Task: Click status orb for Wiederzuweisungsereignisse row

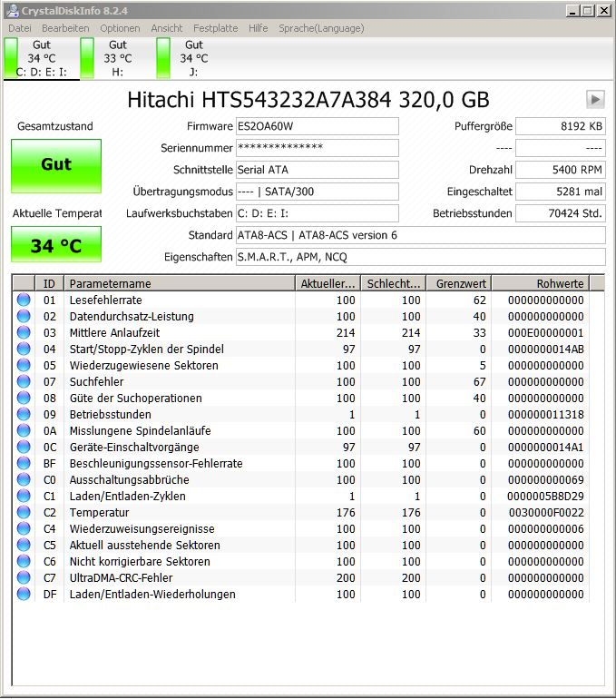Action: point(24,528)
